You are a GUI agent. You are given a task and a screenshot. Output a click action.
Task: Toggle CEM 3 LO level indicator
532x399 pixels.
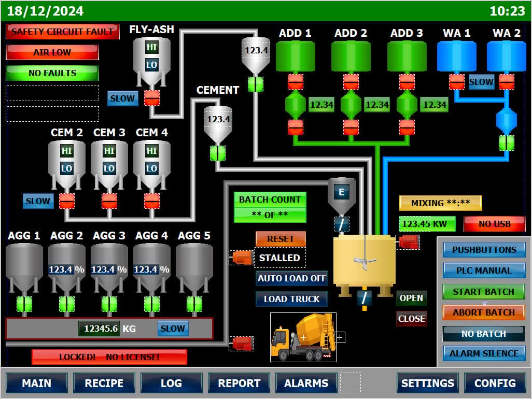pos(109,168)
